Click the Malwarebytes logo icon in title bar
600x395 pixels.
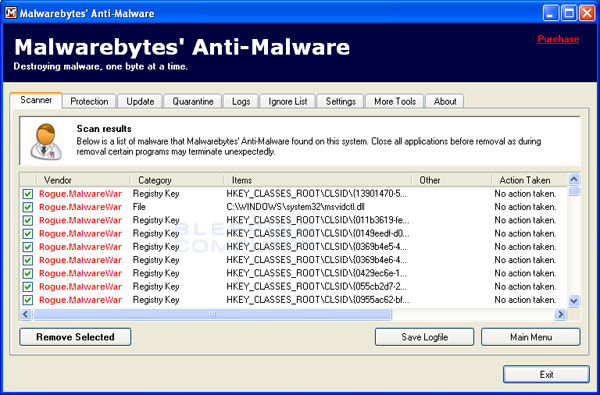pos(11,13)
